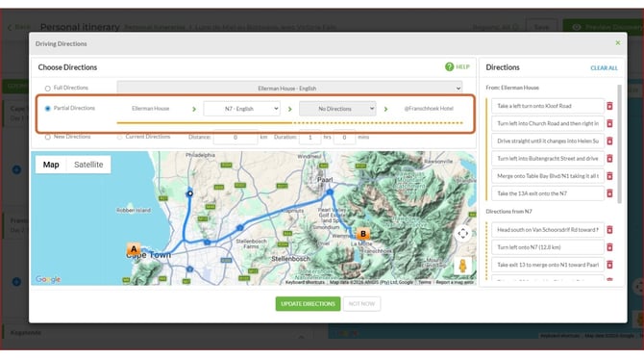Viewport: 644px width, 358px height.
Task: Click map marker A at Cape Town
Action: point(134,248)
